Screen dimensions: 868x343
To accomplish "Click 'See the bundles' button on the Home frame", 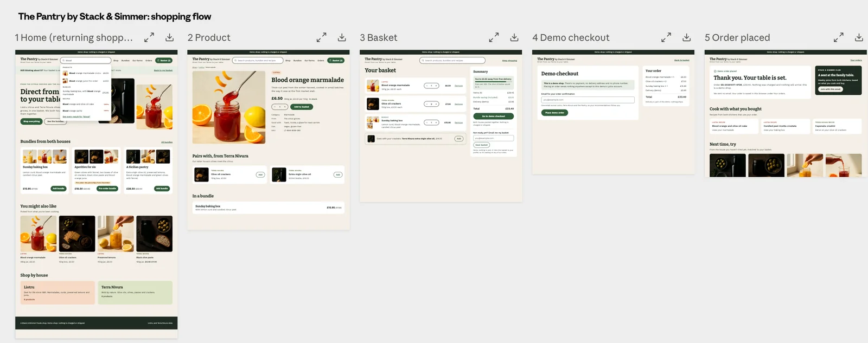I will click(55, 121).
